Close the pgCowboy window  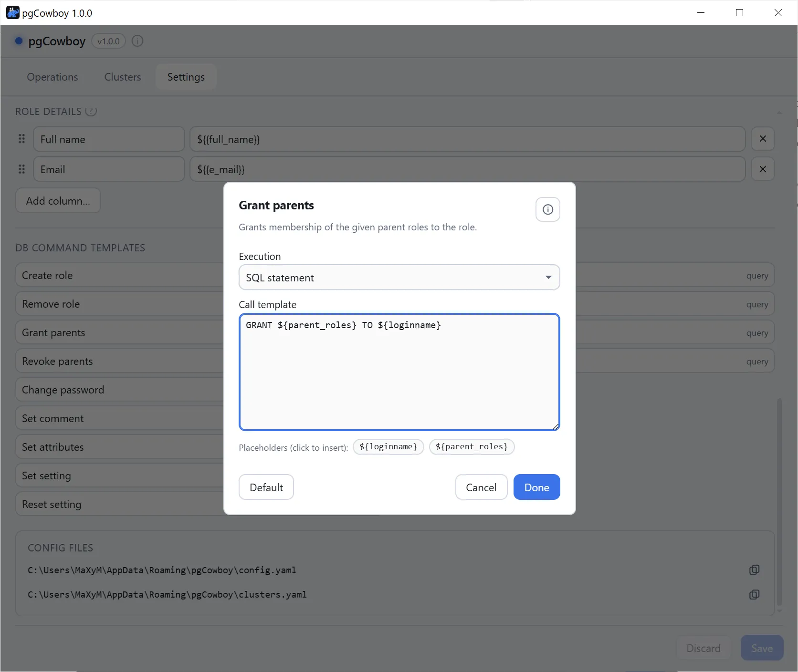pyautogui.click(x=778, y=13)
